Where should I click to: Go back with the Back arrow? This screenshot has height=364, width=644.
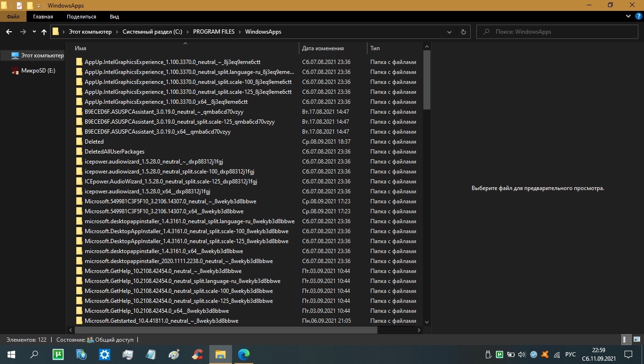pyautogui.click(x=9, y=32)
